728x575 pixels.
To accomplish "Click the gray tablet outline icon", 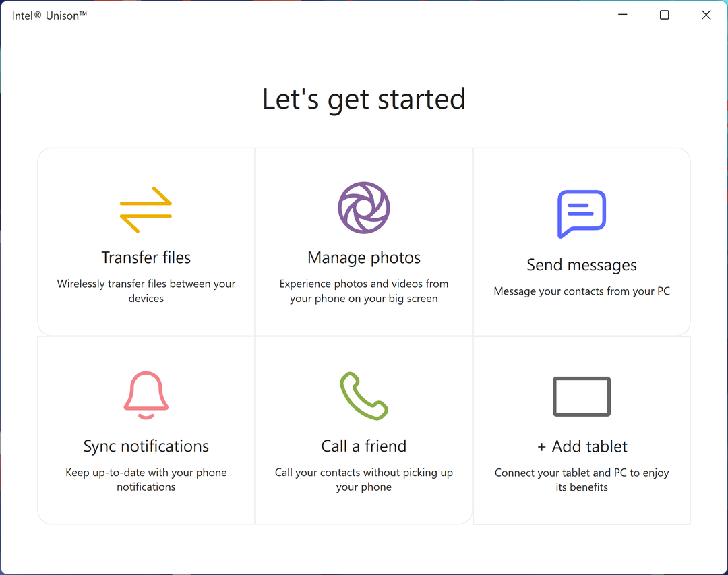I will click(582, 396).
